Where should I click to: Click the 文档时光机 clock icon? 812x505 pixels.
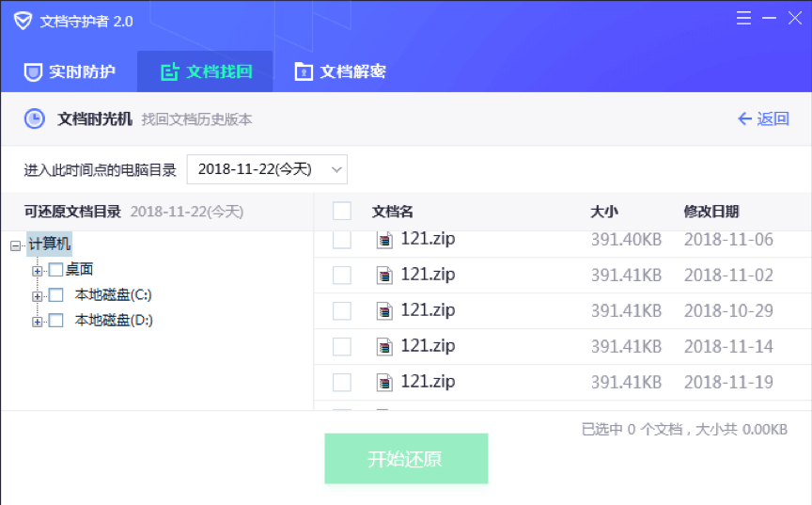coord(34,119)
